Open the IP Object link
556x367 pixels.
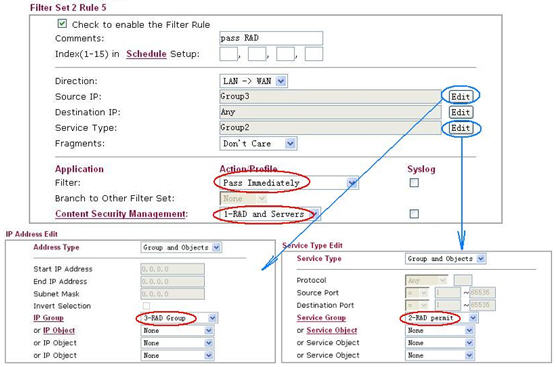(59, 330)
